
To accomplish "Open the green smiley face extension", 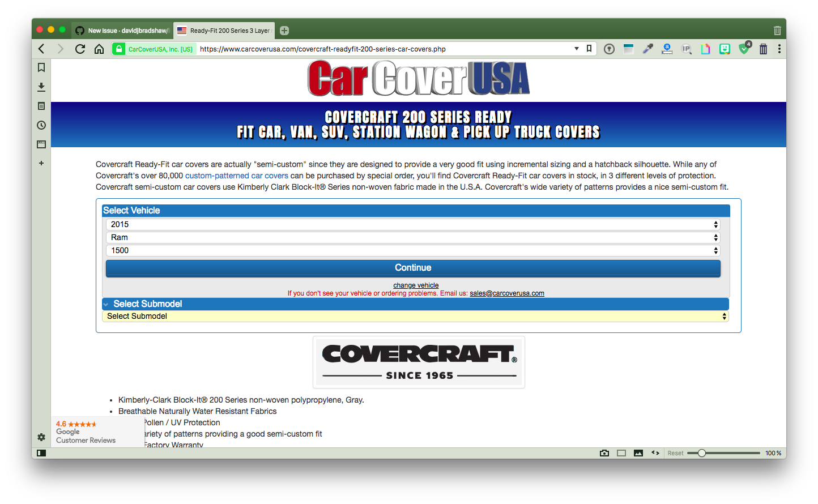I will coord(725,49).
